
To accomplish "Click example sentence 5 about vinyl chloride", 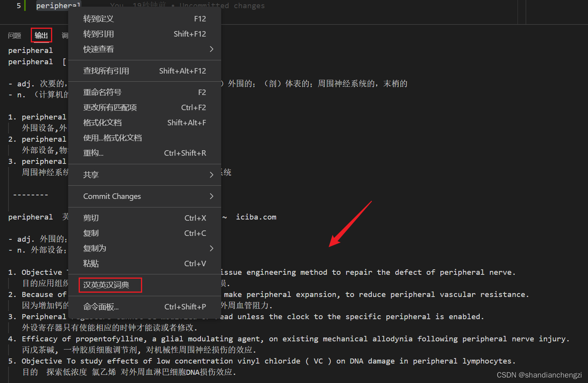I will 262,361.
